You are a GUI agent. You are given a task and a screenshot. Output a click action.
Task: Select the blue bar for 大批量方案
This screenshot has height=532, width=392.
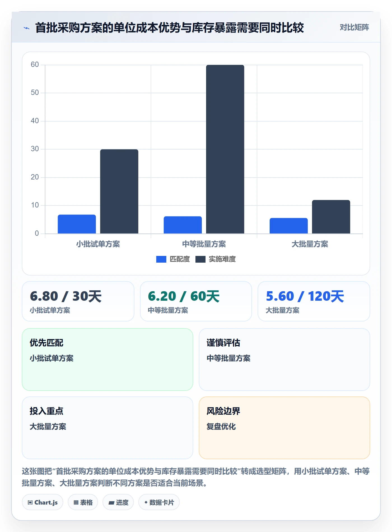tap(289, 226)
